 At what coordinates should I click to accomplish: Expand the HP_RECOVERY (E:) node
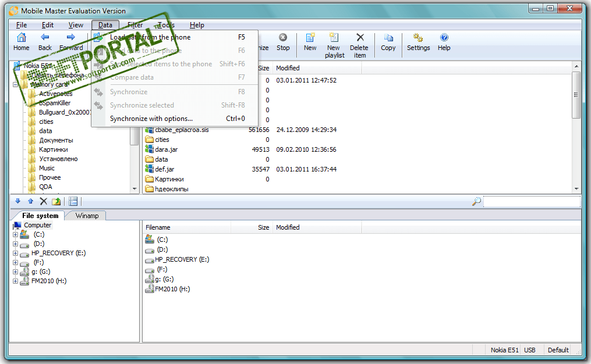pos(15,254)
